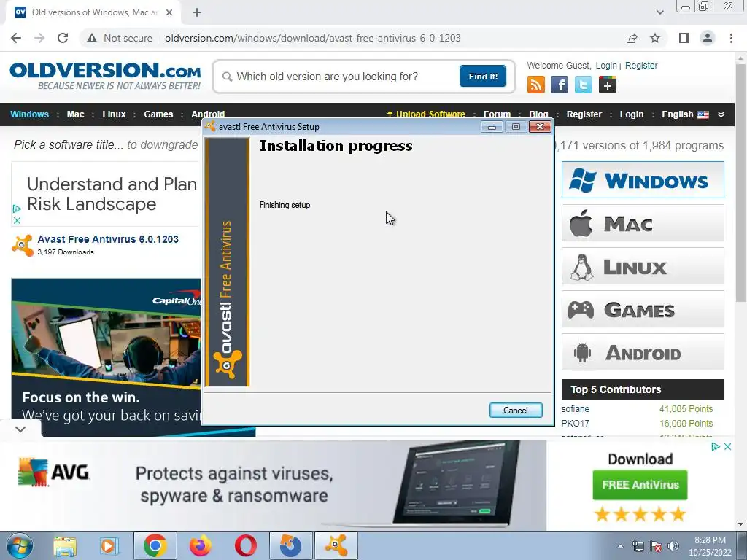Open the volume speaker icon in tray

(673, 546)
